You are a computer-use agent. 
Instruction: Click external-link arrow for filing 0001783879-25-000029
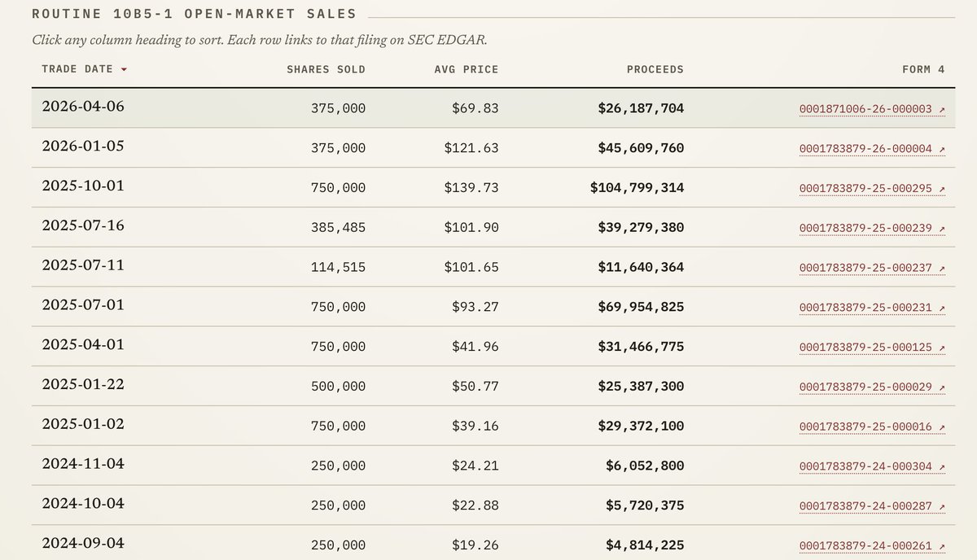(941, 387)
